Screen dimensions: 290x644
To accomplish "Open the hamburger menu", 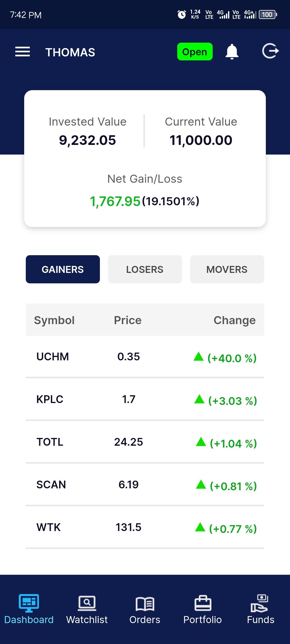I will tap(23, 52).
